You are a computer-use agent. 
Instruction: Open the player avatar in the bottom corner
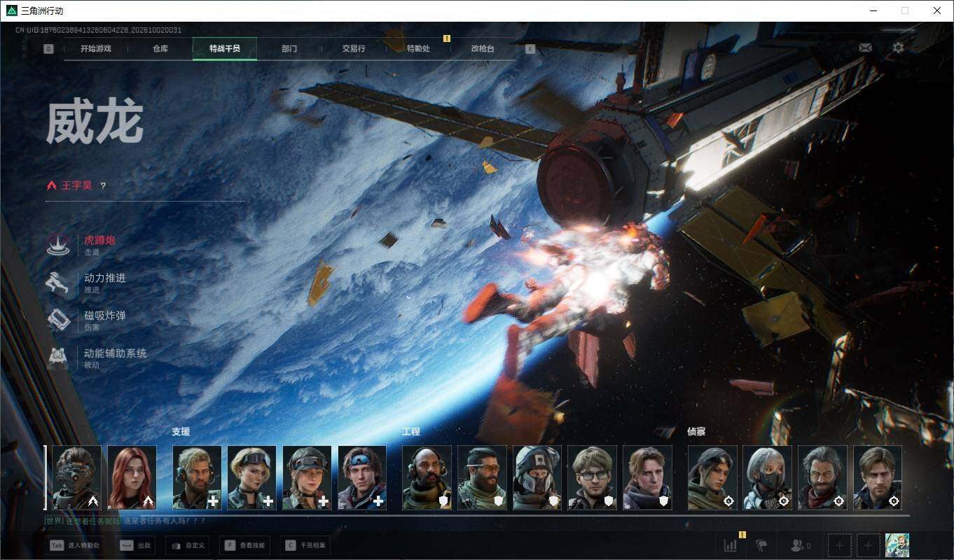click(897, 545)
